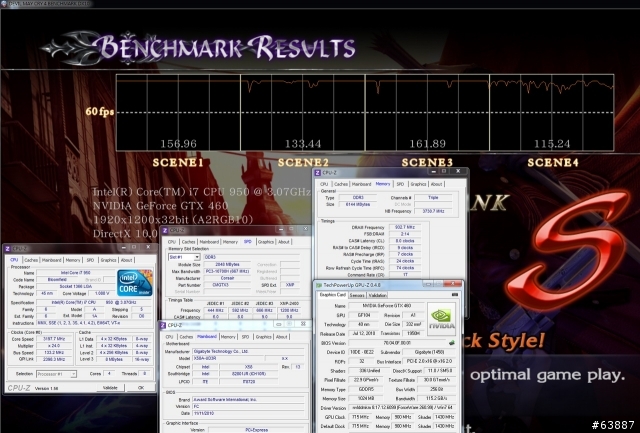Screen dimensions: 640x433
Task: Click the 60 fps label on the graph
Action: (x=100, y=111)
